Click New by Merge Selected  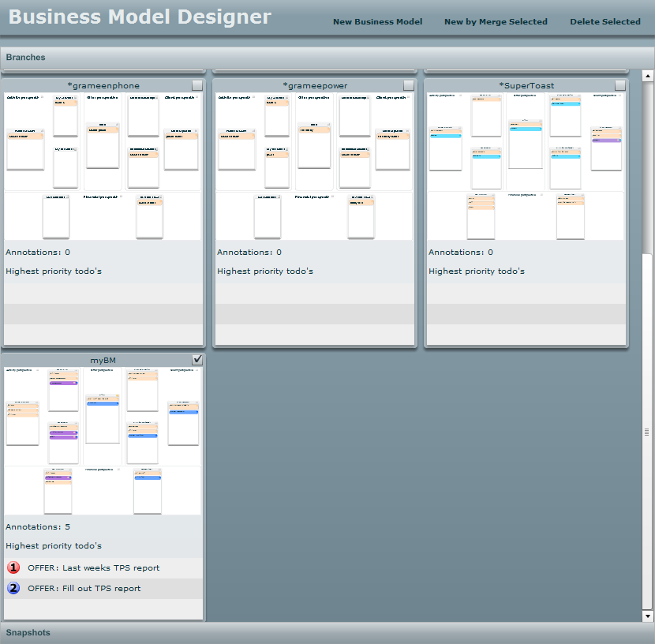click(x=496, y=22)
